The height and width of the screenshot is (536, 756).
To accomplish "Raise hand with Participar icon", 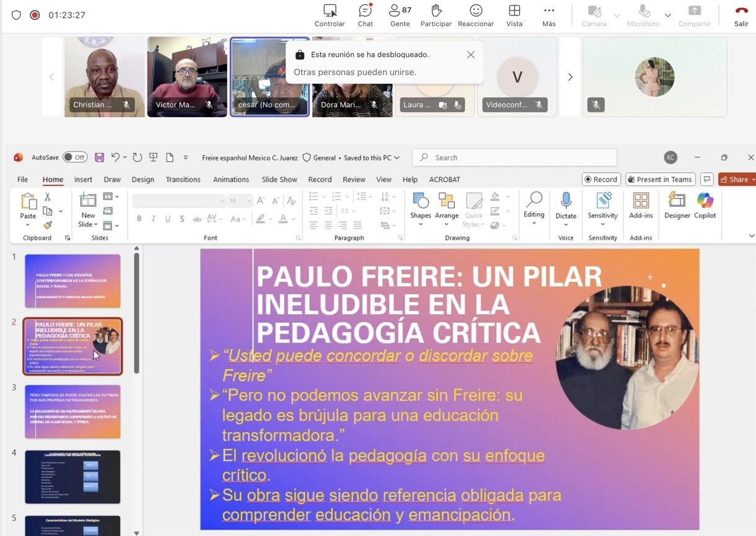I will click(436, 11).
